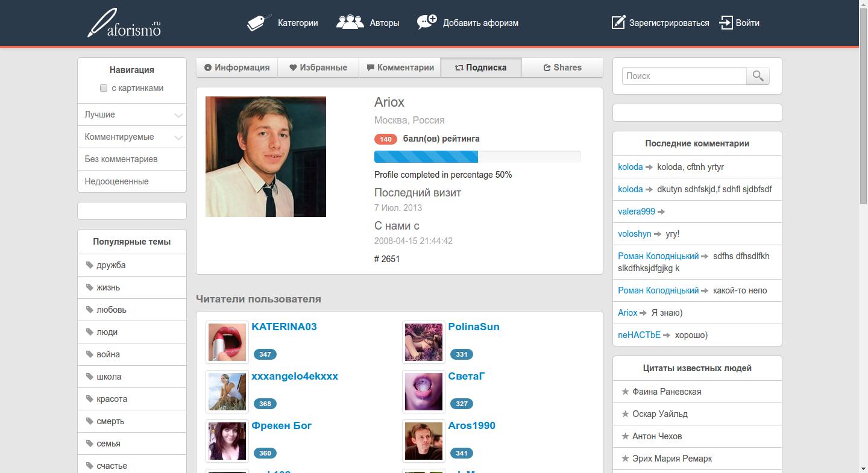This screenshot has width=868, height=473.
Task: Open the Shares tab
Action: (562, 67)
